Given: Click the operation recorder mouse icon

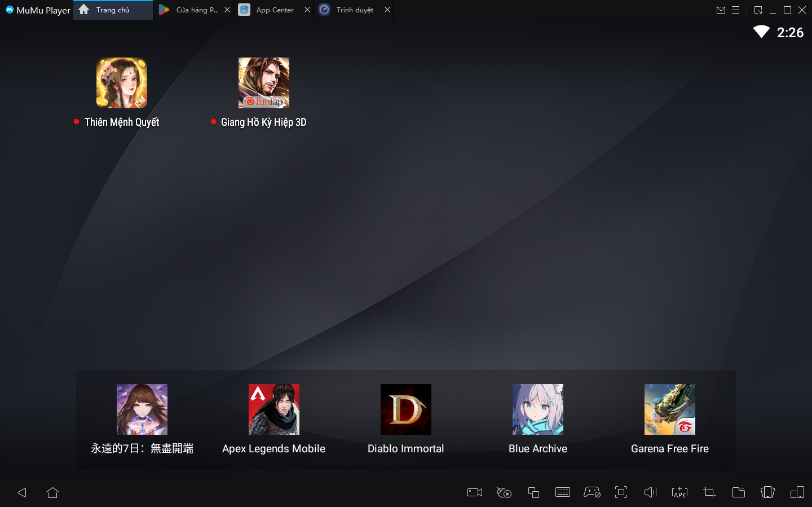Looking at the screenshot, I should point(504,492).
